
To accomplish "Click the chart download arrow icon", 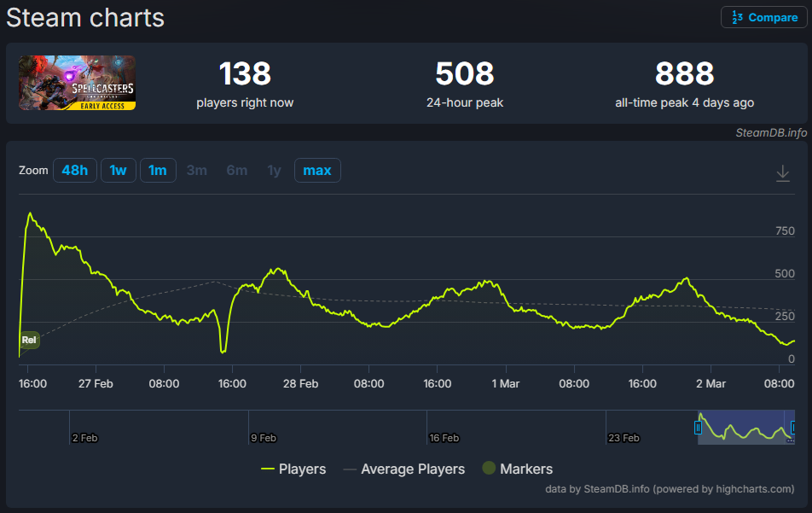I will pos(783,173).
